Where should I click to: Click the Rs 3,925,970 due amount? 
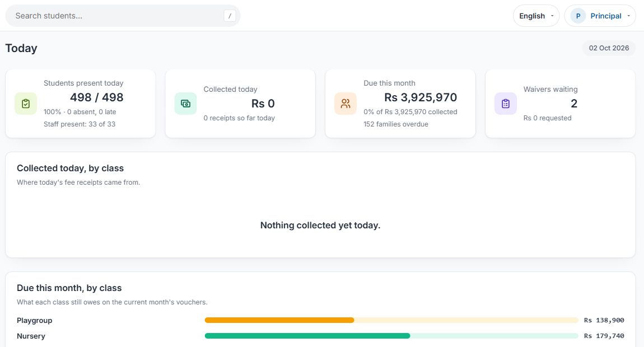(421, 97)
